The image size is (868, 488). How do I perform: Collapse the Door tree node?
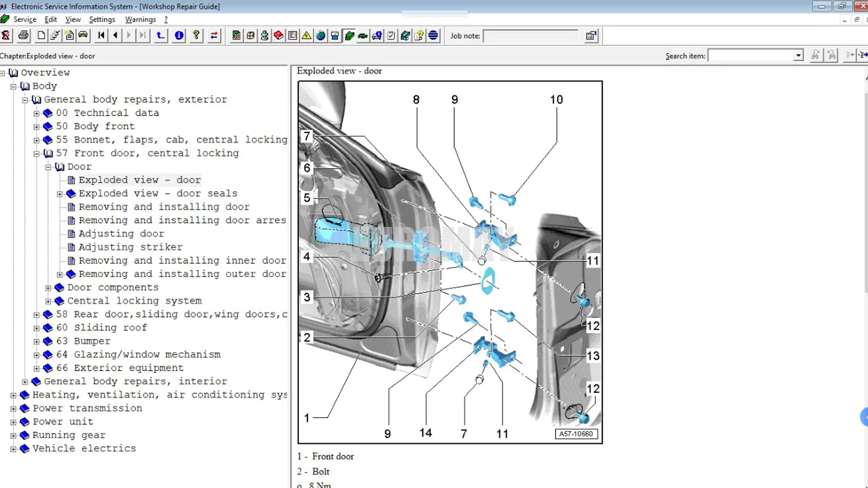(x=48, y=167)
